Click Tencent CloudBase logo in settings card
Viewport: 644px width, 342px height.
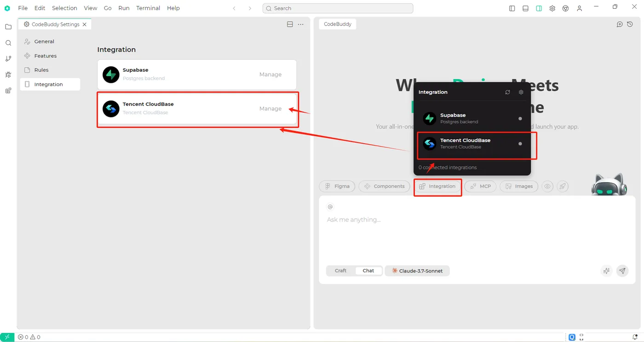[111, 109]
